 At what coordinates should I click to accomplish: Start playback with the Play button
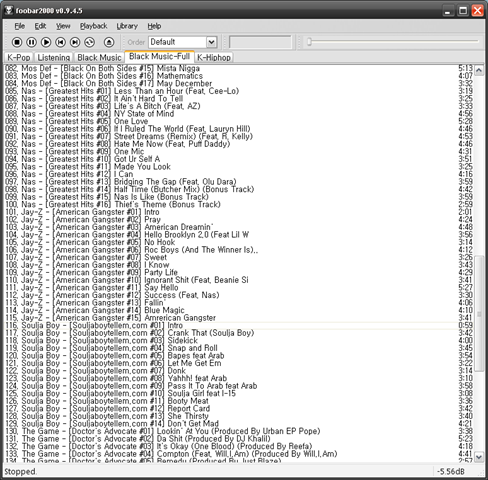tap(46, 42)
